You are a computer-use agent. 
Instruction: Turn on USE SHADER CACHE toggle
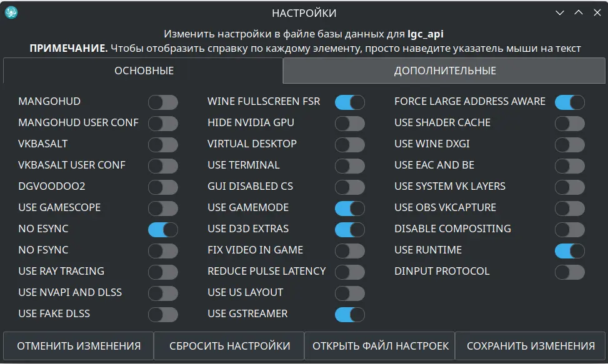[570, 124]
